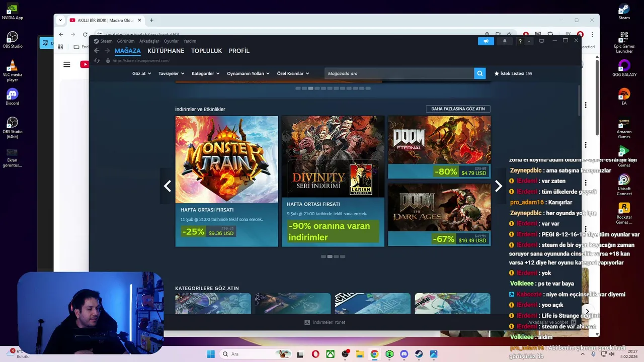This screenshot has height=362, width=644.
Task: Open Chrome's tab search dropdown arrow
Action: click(60, 20)
